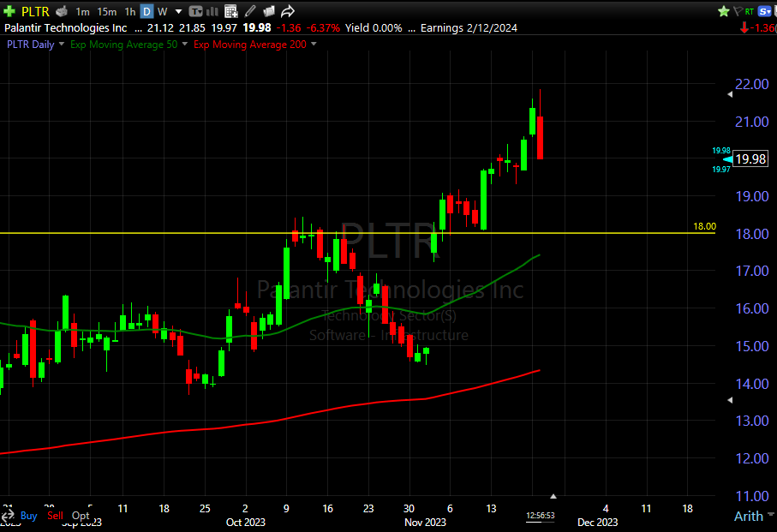Click the first ellipsis after the company name
This screenshot has width=777, height=532.
(138, 30)
